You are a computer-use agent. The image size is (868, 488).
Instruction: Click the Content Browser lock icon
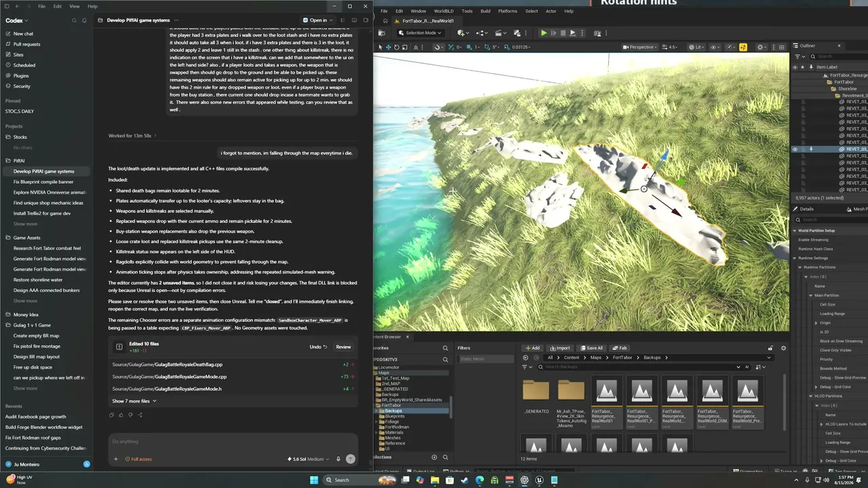point(771,348)
